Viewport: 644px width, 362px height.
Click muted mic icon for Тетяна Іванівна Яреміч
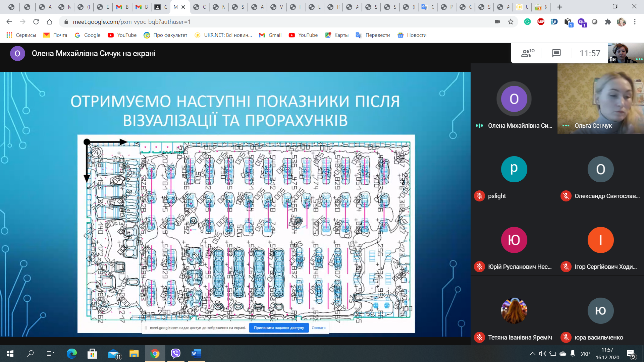click(x=479, y=338)
